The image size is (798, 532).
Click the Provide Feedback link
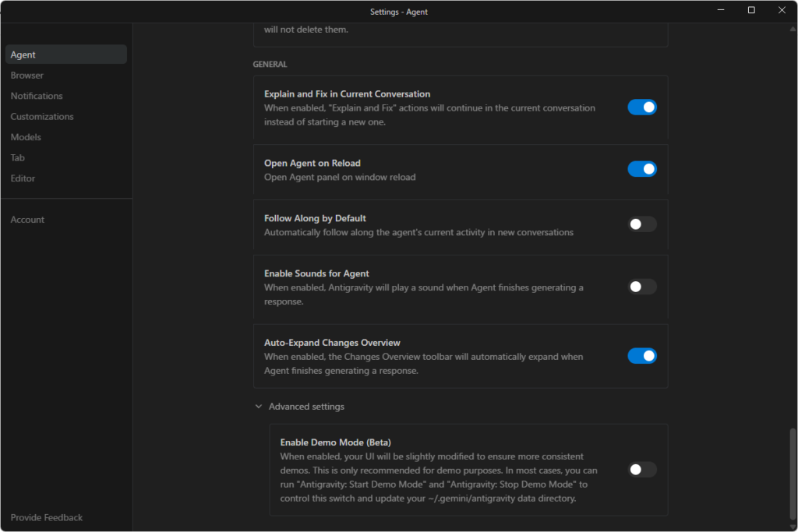[x=47, y=518]
